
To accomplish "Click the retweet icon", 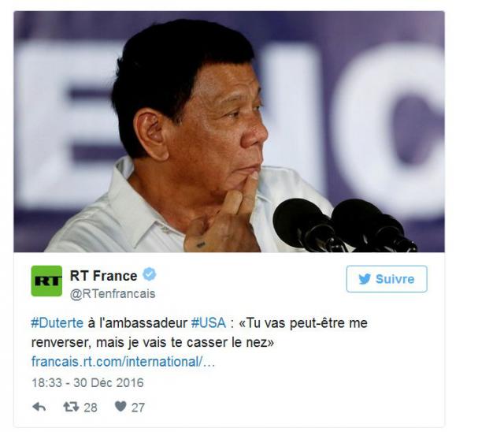I will [x=71, y=407].
